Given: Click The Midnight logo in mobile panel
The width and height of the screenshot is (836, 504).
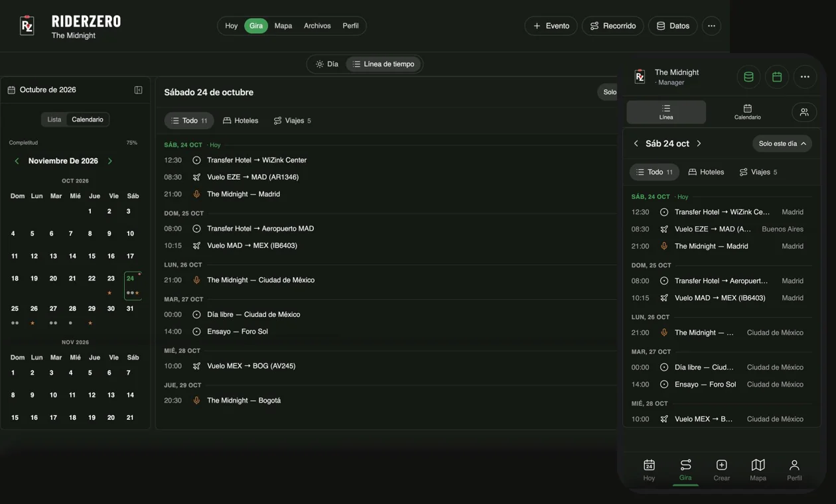Looking at the screenshot, I should tap(640, 77).
